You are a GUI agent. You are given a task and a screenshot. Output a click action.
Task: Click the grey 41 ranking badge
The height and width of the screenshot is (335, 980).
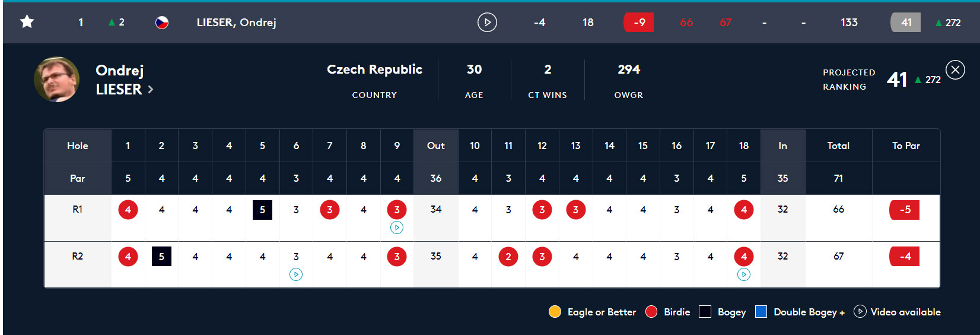(x=906, y=23)
